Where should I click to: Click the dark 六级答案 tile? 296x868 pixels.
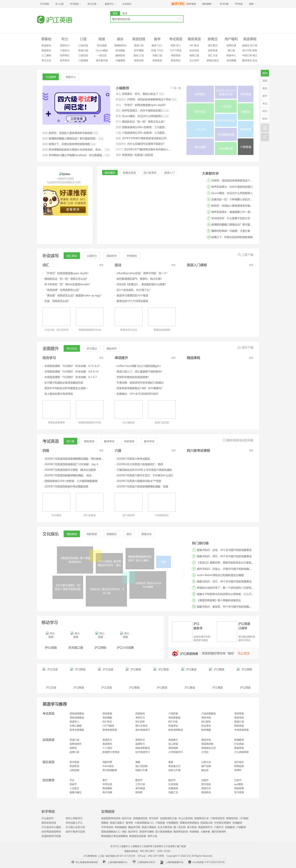[245, 147]
